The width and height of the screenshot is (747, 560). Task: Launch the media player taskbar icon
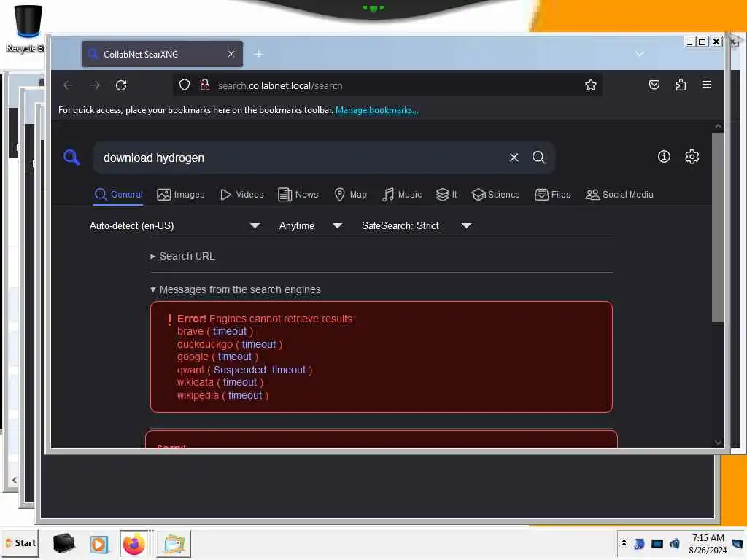[99, 544]
